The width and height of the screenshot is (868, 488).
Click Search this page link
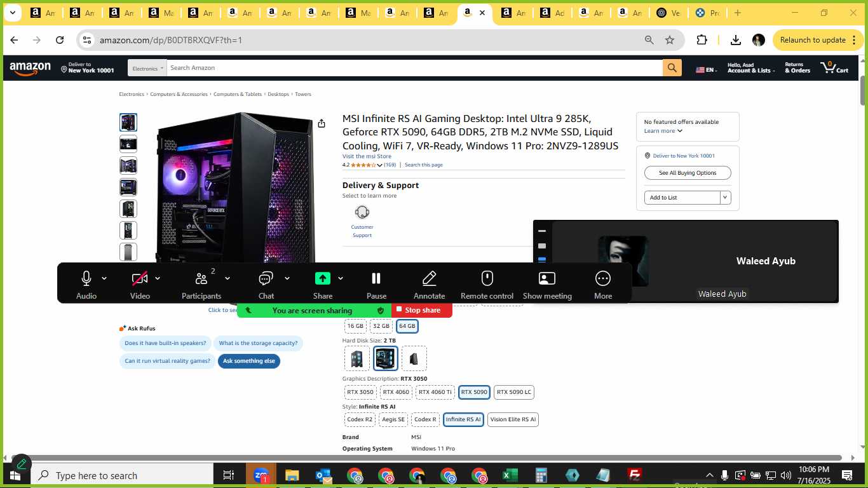point(424,165)
